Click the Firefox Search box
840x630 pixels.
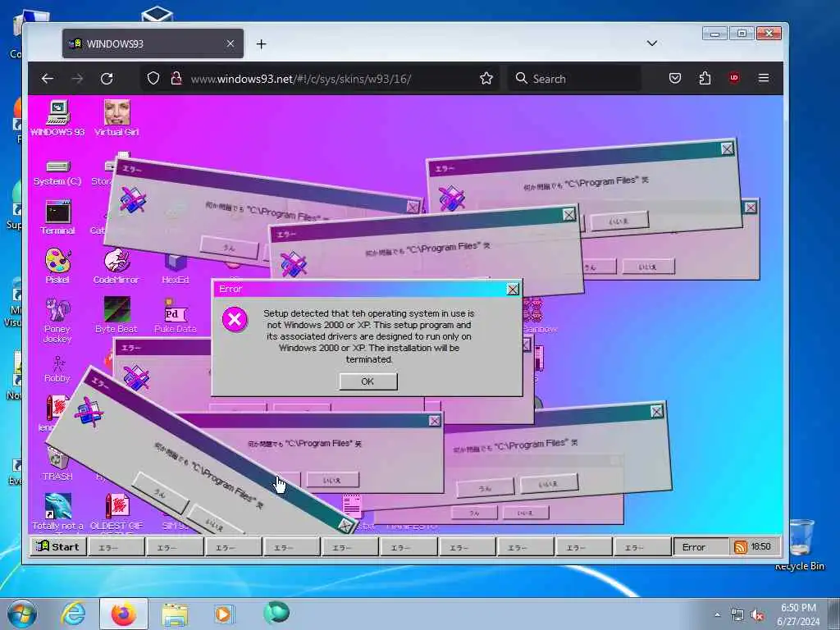573,79
